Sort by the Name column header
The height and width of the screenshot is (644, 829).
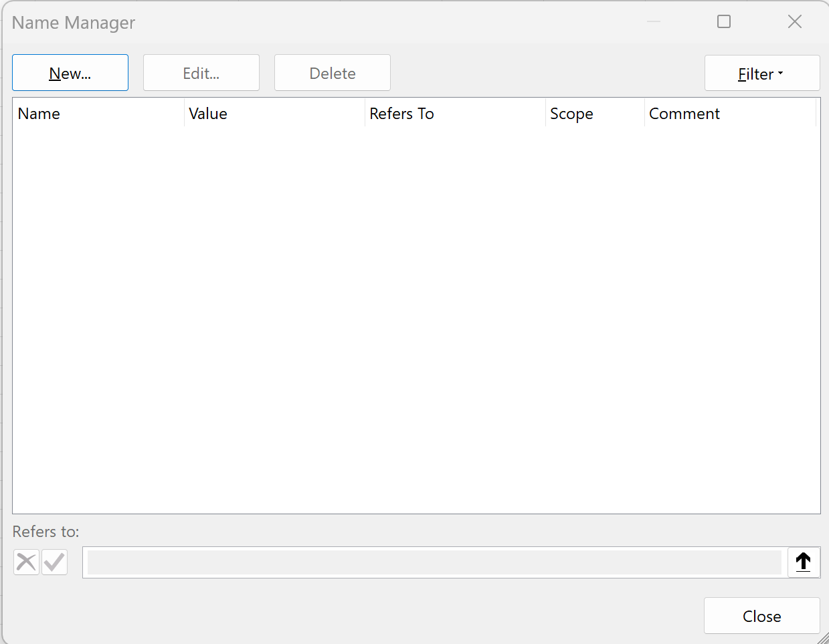[x=98, y=114]
